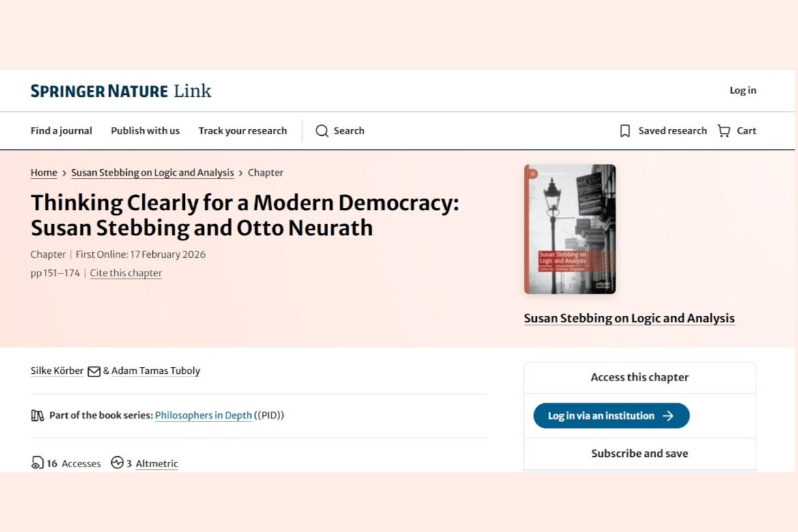Image resolution: width=798 pixels, height=532 pixels.
Task: Click Cite this chapter link
Action: 126,274
